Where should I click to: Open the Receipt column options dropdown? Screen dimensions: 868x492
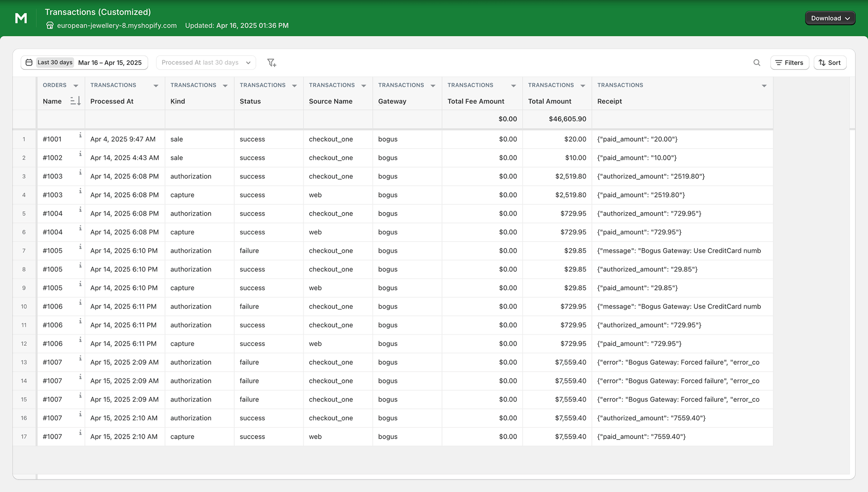click(x=764, y=85)
